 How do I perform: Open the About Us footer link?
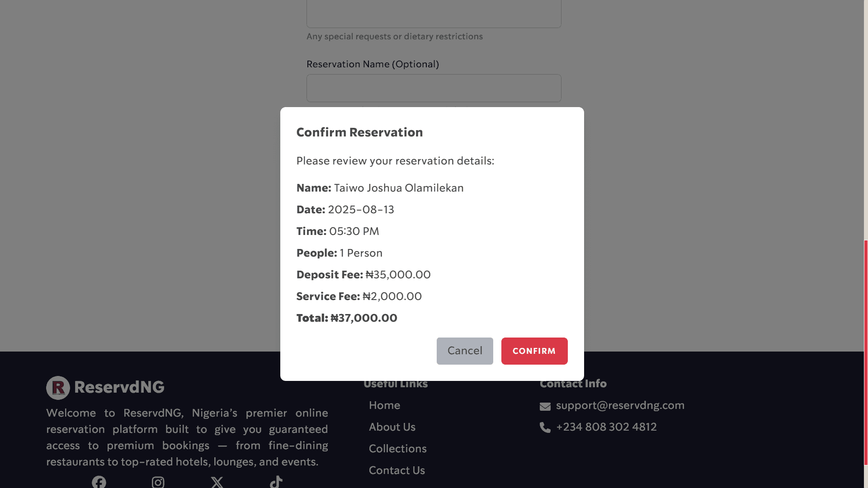click(392, 427)
